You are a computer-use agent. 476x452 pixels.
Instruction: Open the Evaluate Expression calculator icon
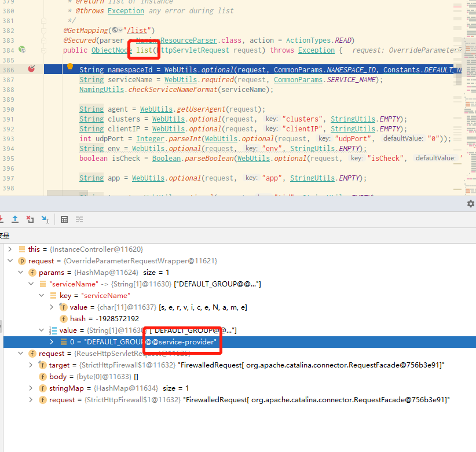tap(64, 219)
